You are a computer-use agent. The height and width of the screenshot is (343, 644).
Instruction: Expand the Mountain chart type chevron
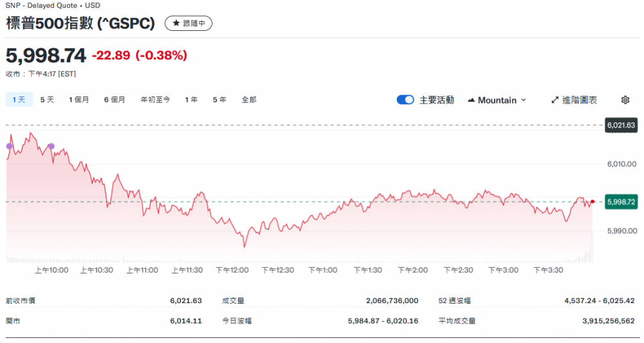click(x=524, y=100)
